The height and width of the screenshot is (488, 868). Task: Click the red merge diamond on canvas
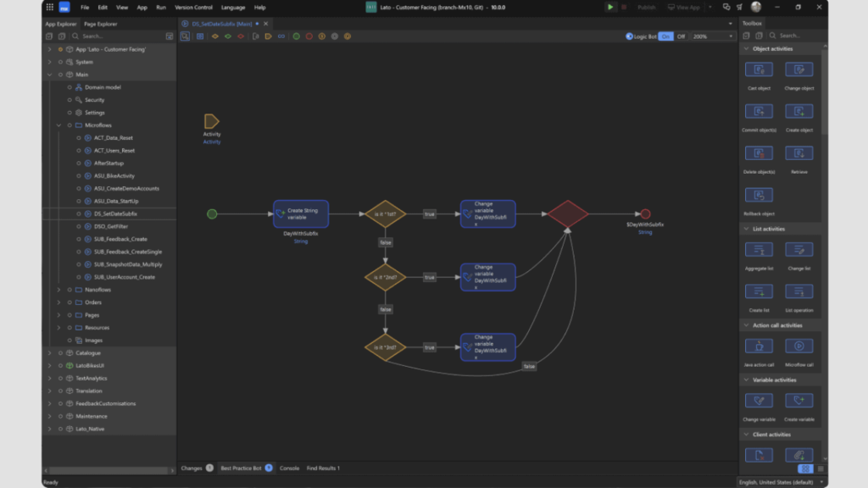tap(567, 214)
